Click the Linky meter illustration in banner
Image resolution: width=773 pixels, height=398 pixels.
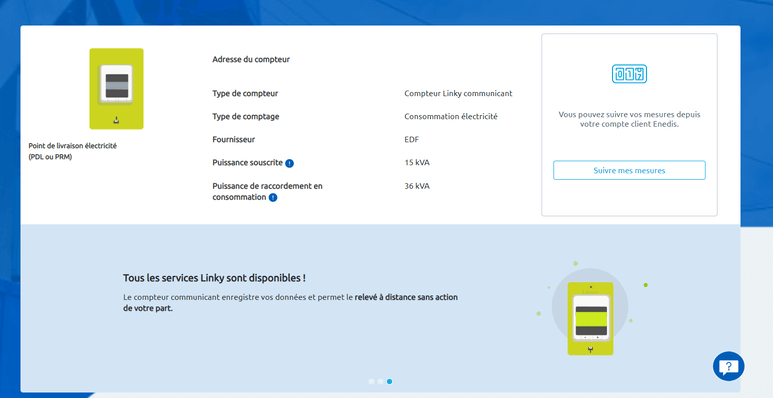click(x=590, y=318)
